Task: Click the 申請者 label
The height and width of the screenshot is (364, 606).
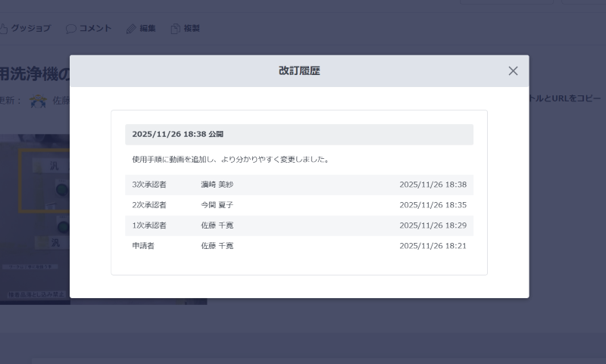Action: click(x=143, y=246)
